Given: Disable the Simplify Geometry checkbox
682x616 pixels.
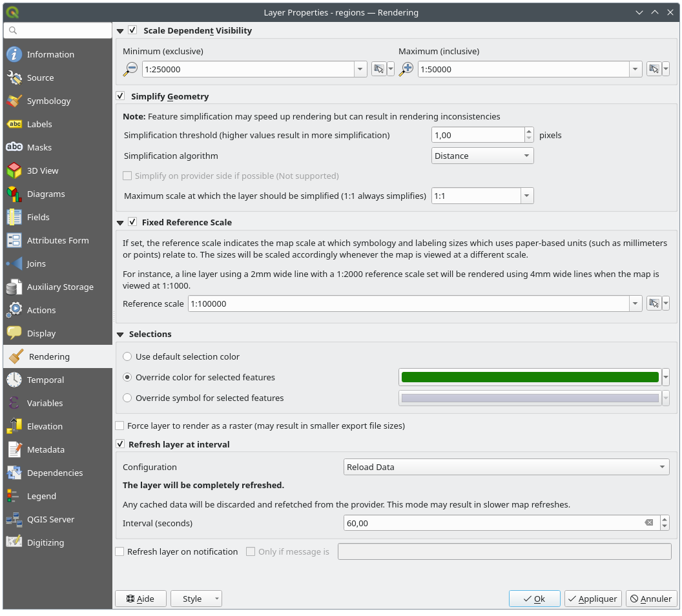Looking at the screenshot, I should coord(120,96).
